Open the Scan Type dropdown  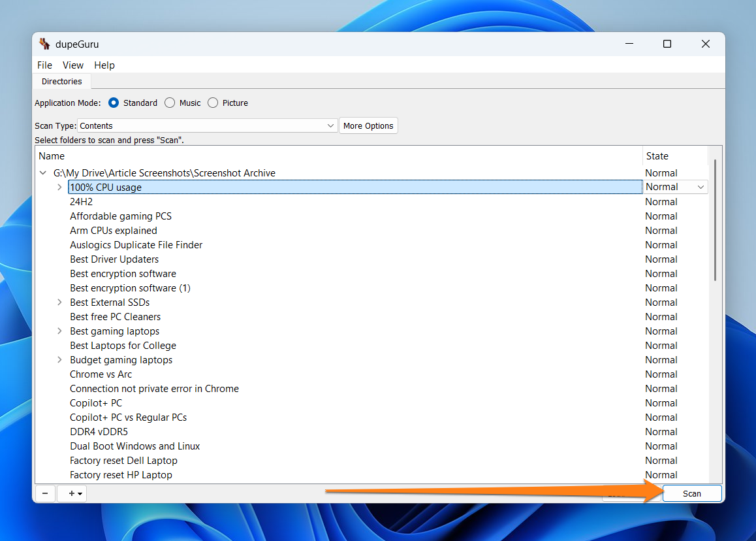pyautogui.click(x=207, y=125)
